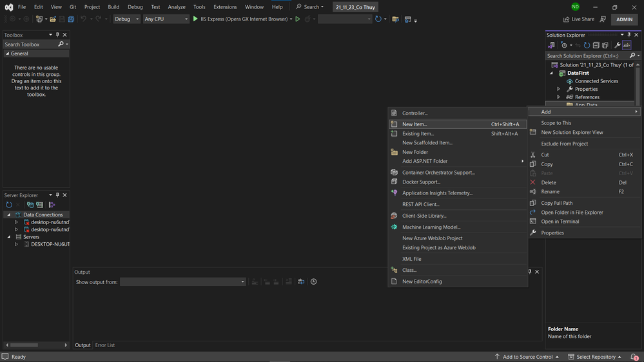644x362 pixels.
Task: Choose Client-Side Library... entry
Action: [458, 216]
